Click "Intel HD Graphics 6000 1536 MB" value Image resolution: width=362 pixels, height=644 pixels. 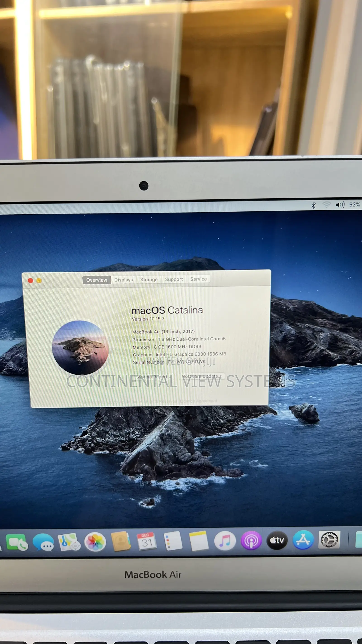(191, 354)
